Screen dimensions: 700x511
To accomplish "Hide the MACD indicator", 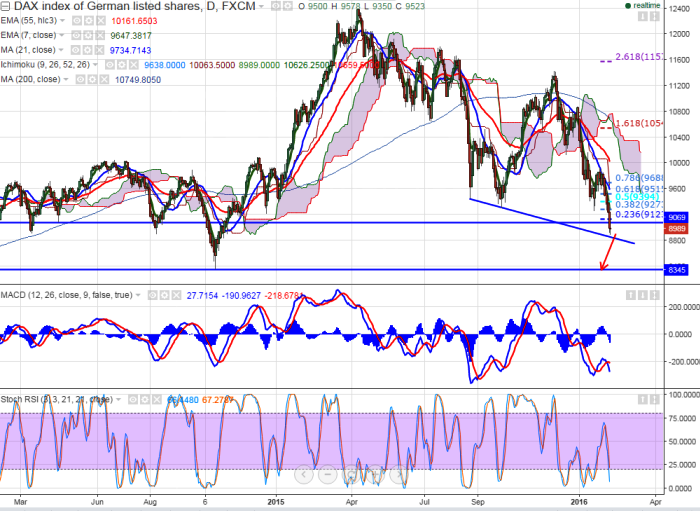I will coord(153,295).
